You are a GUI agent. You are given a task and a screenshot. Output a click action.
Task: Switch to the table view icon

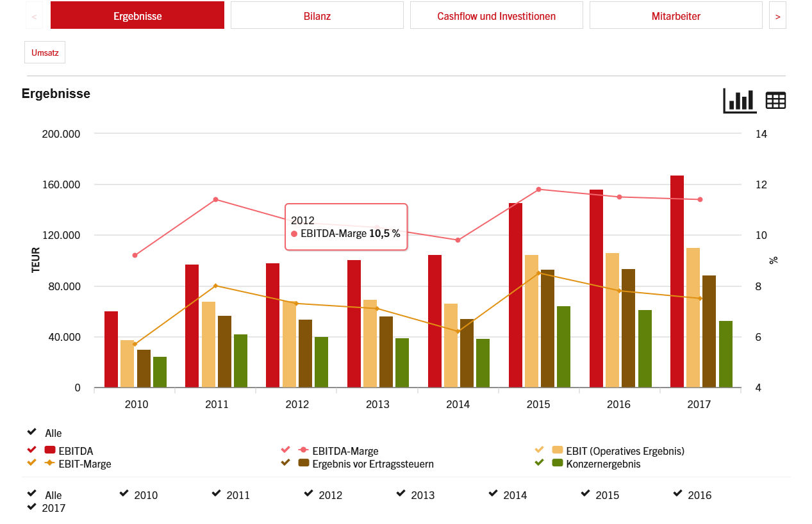click(x=775, y=100)
